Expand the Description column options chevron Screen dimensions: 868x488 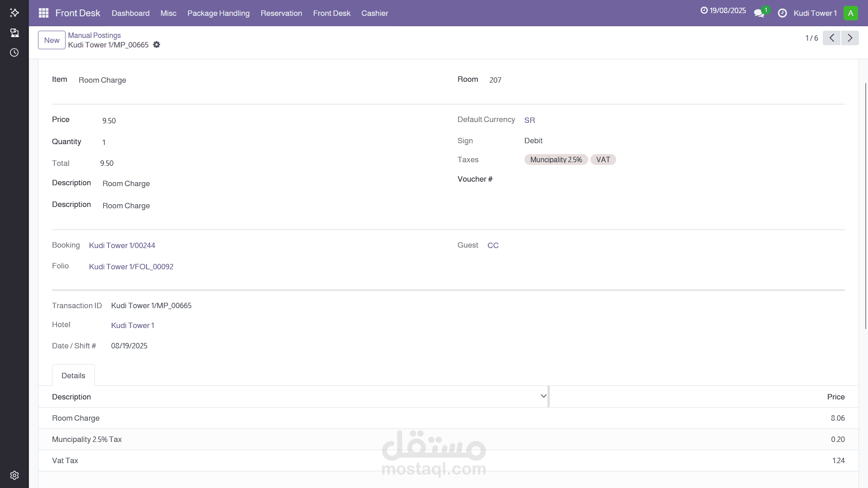pos(543,396)
